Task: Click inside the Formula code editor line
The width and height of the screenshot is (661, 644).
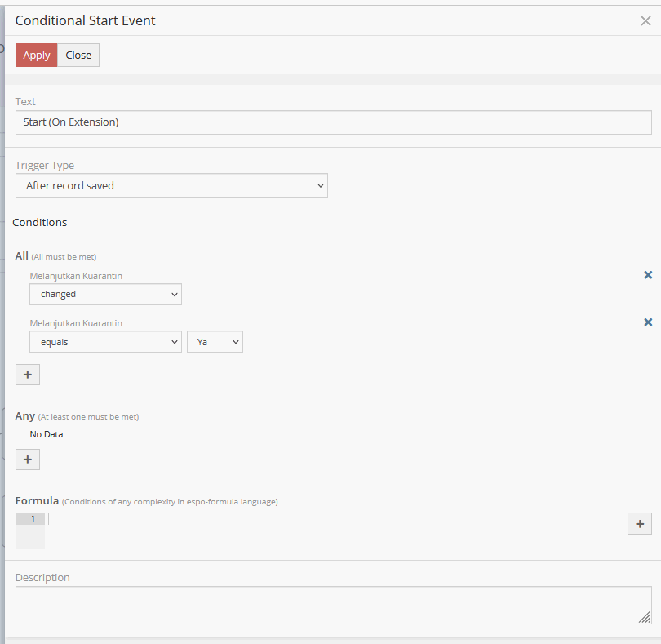Action: point(326,519)
